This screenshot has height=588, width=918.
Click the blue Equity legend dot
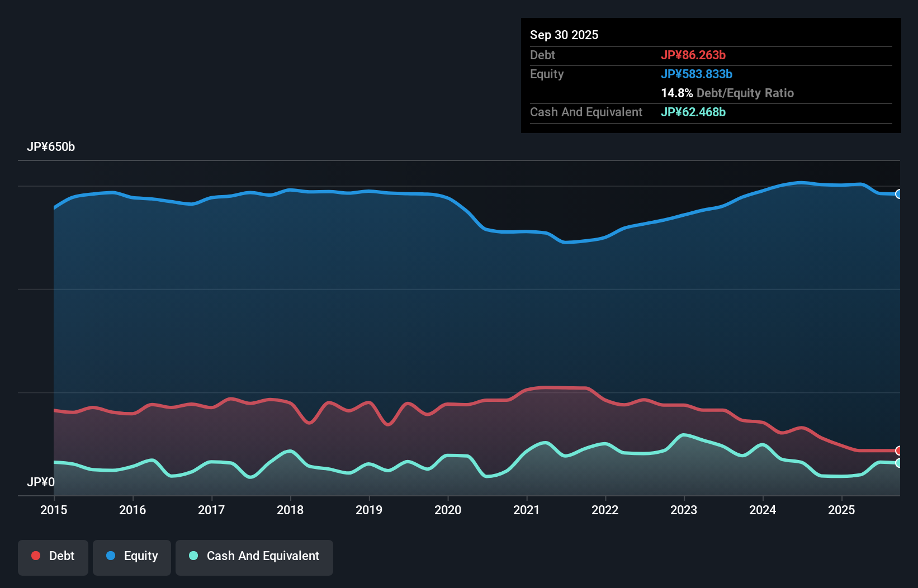(x=111, y=556)
